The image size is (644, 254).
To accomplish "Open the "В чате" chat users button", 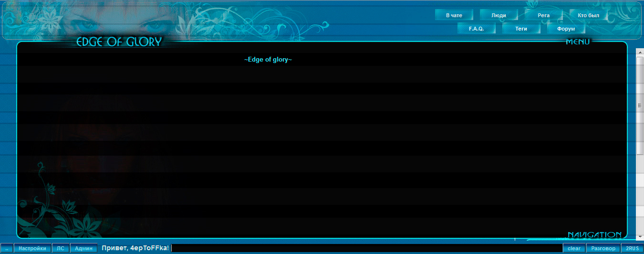I will (x=454, y=15).
